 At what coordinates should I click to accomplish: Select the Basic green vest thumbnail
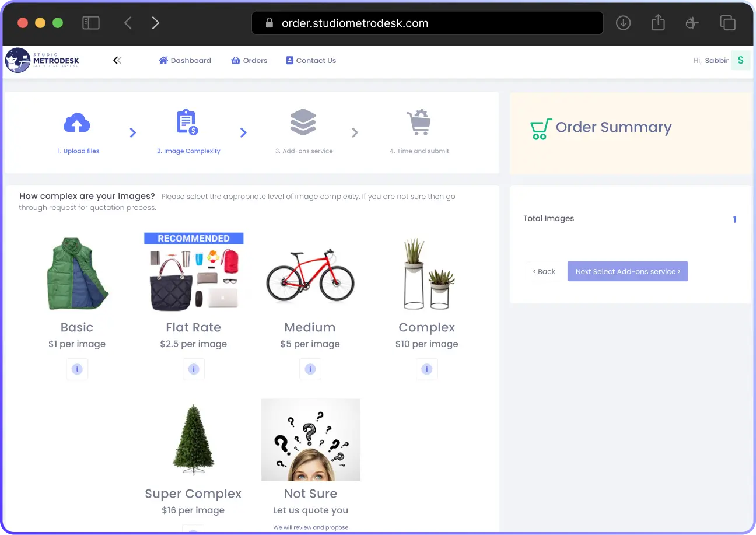[x=77, y=273]
